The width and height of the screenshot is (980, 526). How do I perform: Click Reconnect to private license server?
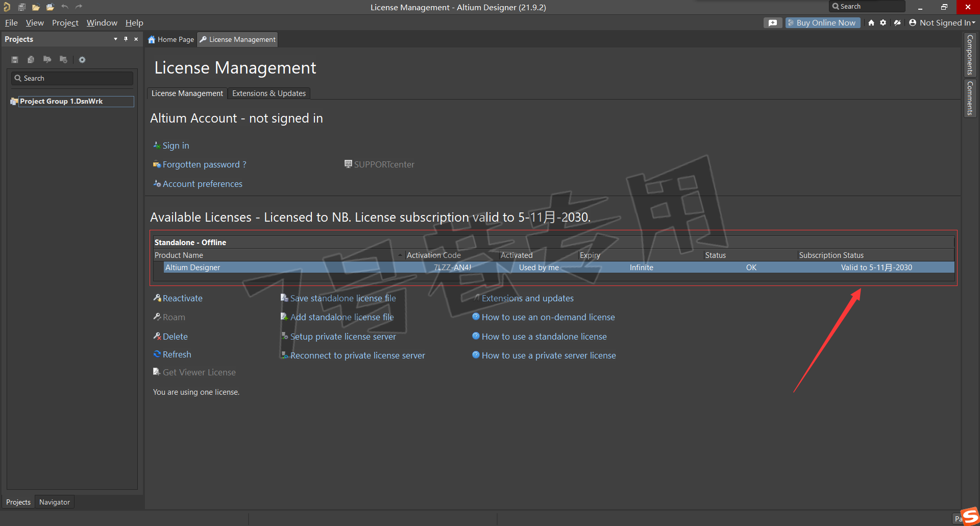coord(353,355)
